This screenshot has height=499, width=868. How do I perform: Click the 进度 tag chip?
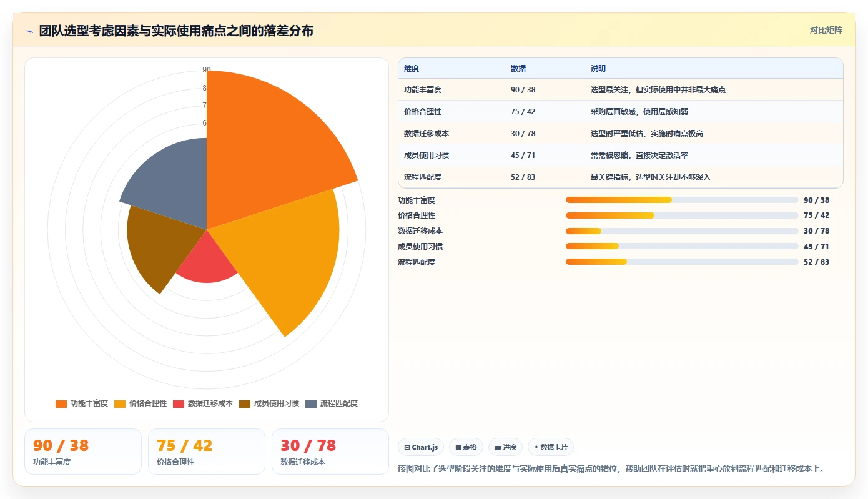pyautogui.click(x=506, y=447)
